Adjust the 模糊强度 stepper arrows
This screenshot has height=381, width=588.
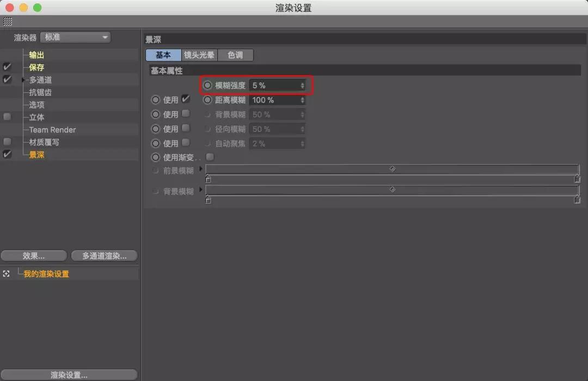[302, 86]
